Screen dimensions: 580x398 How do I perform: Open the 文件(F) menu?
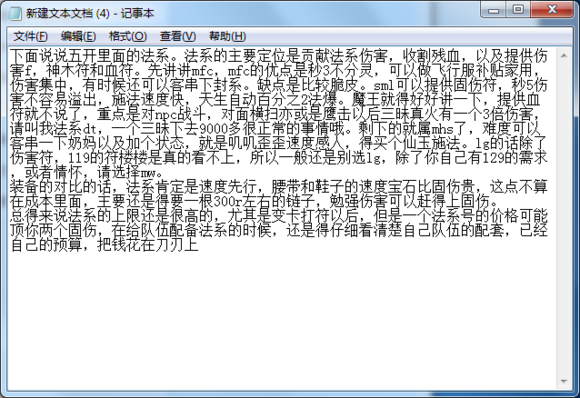31,36
